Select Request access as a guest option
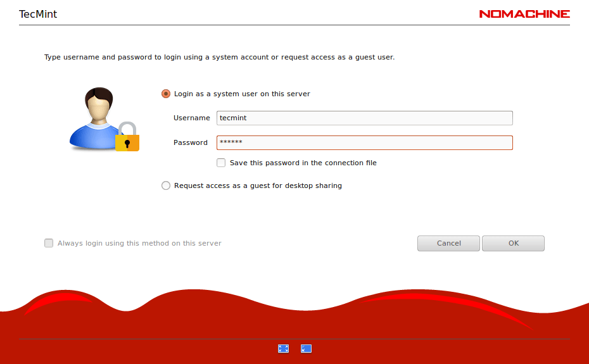Viewport: 589px width, 364px height. click(x=166, y=185)
